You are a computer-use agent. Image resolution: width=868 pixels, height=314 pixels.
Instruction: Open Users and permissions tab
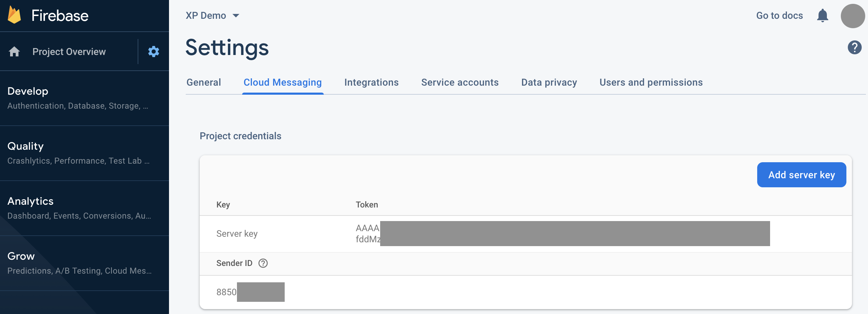pyautogui.click(x=651, y=83)
